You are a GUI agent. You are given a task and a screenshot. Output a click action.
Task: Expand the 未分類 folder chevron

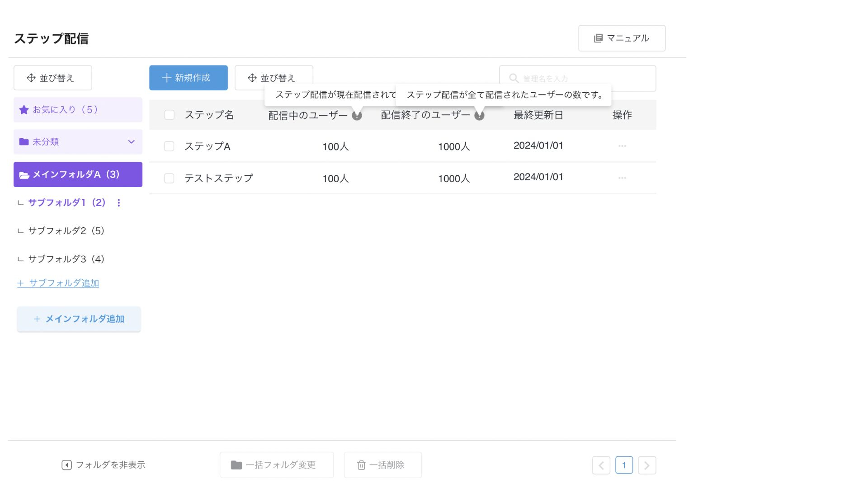(x=131, y=142)
